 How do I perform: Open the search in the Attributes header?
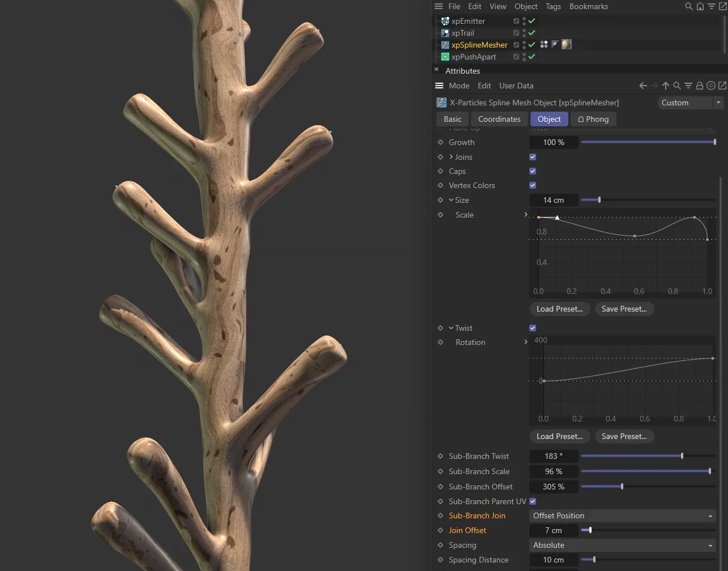click(677, 86)
